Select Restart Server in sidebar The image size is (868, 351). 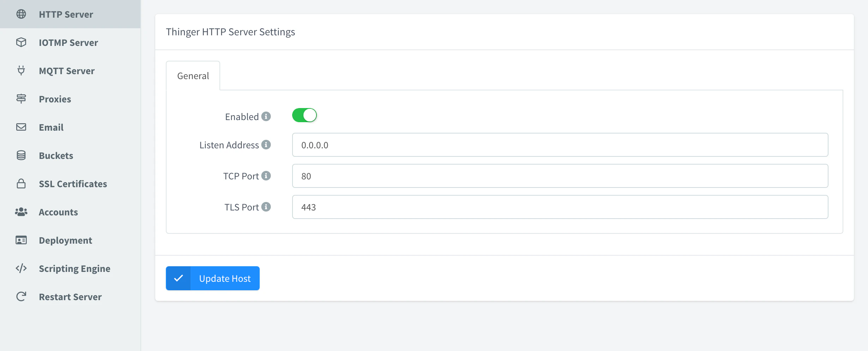click(70, 297)
